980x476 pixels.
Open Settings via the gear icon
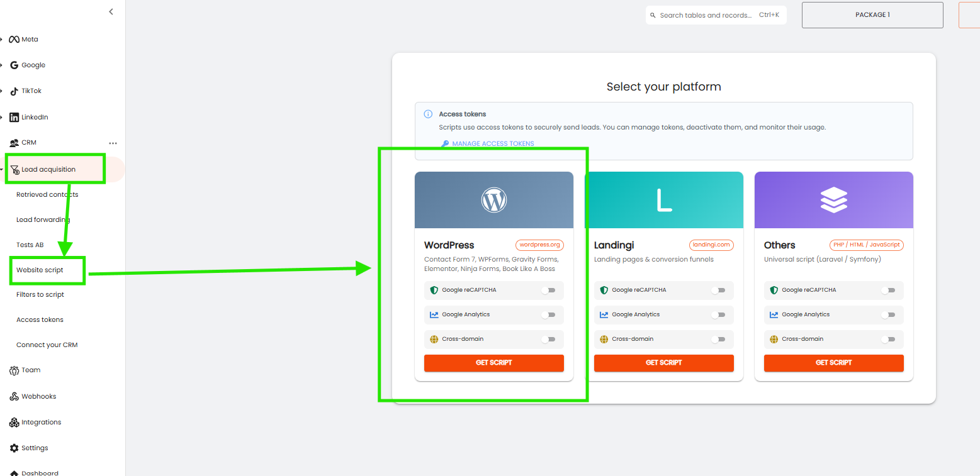pyautogui.click(x=14, y=448)
